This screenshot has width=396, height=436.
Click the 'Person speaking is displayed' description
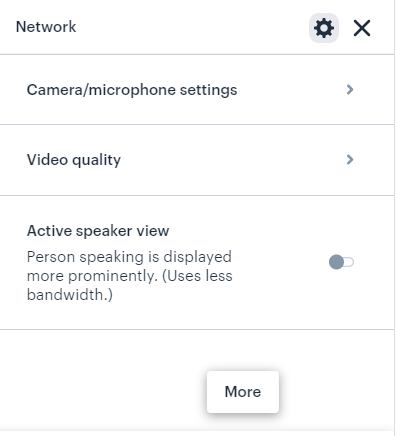(x=129, y=257)
